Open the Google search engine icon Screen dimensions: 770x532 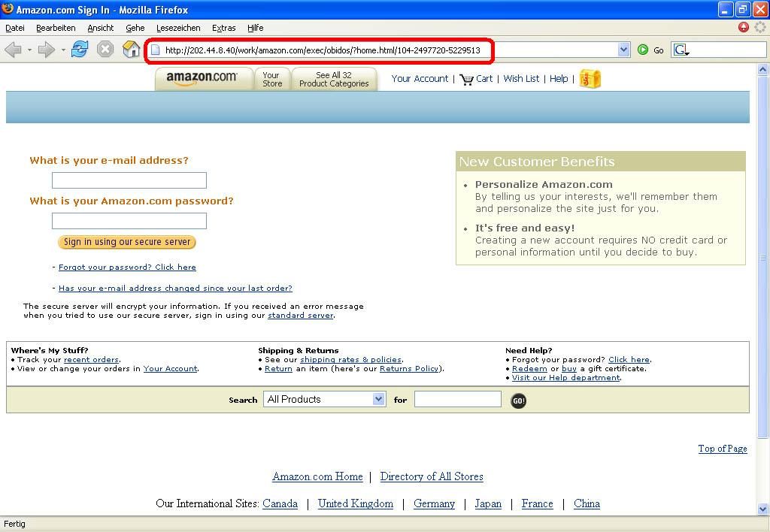(x=681, y=50)
